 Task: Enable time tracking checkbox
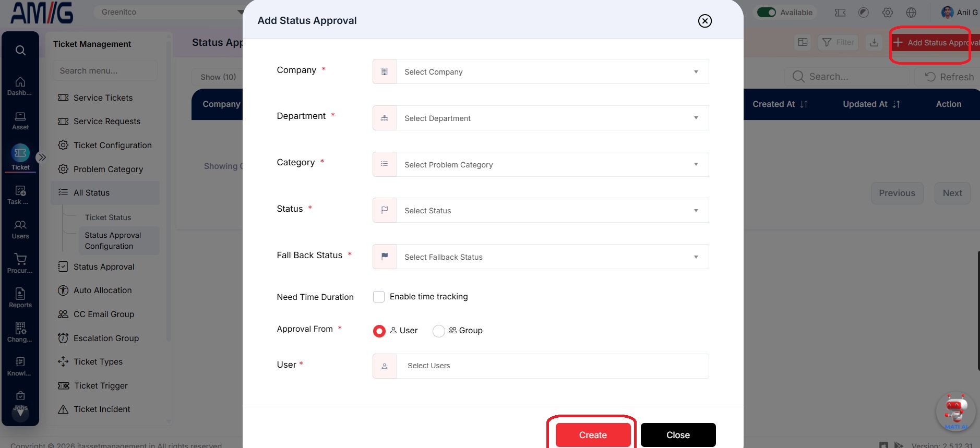[x=379, y=297]
